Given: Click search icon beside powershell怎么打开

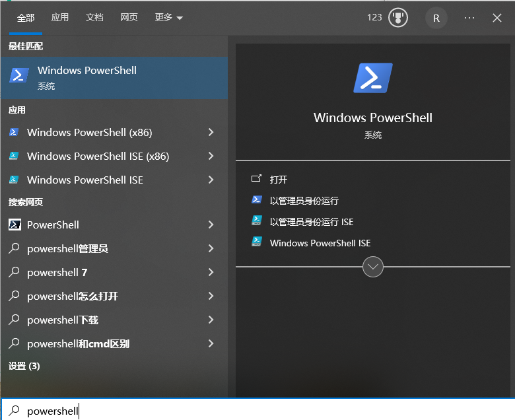Looking at the screenshot, I should click(14, 296).
